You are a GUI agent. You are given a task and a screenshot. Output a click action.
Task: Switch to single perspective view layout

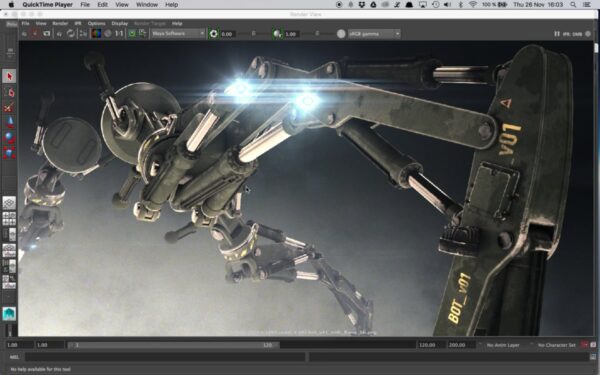point(9,202)
